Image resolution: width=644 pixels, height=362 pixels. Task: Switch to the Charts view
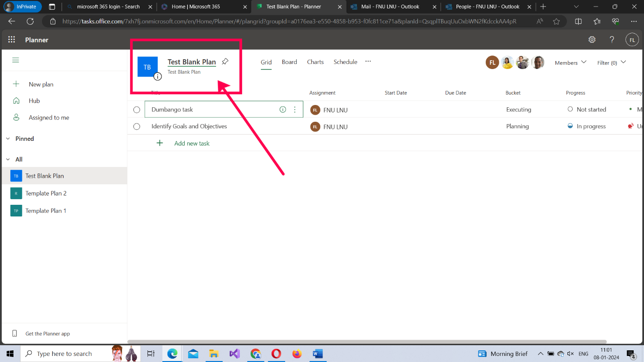pos(315,62)
